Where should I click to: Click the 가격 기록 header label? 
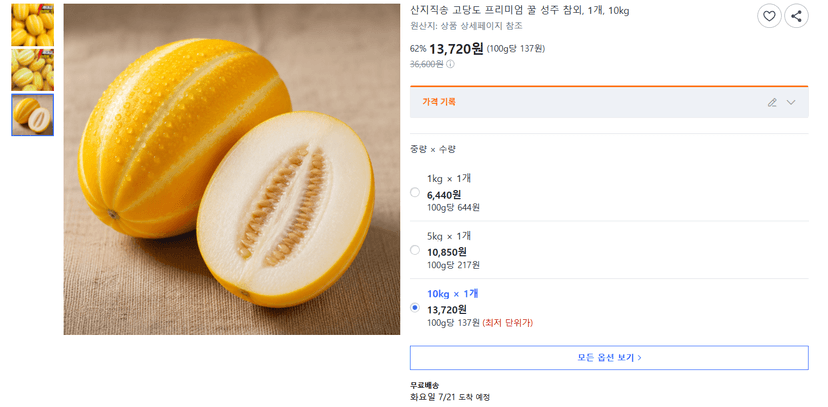pos(439,102)
